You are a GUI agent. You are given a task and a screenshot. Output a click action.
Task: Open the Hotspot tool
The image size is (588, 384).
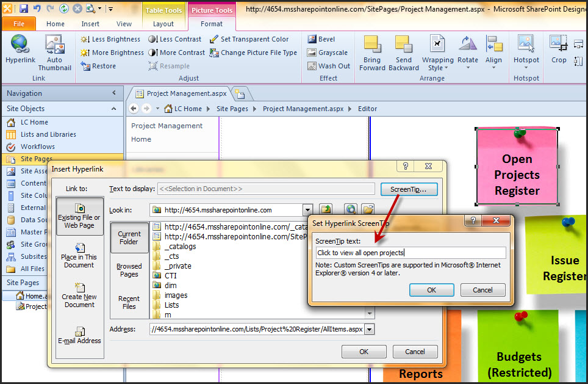[526, 50]
